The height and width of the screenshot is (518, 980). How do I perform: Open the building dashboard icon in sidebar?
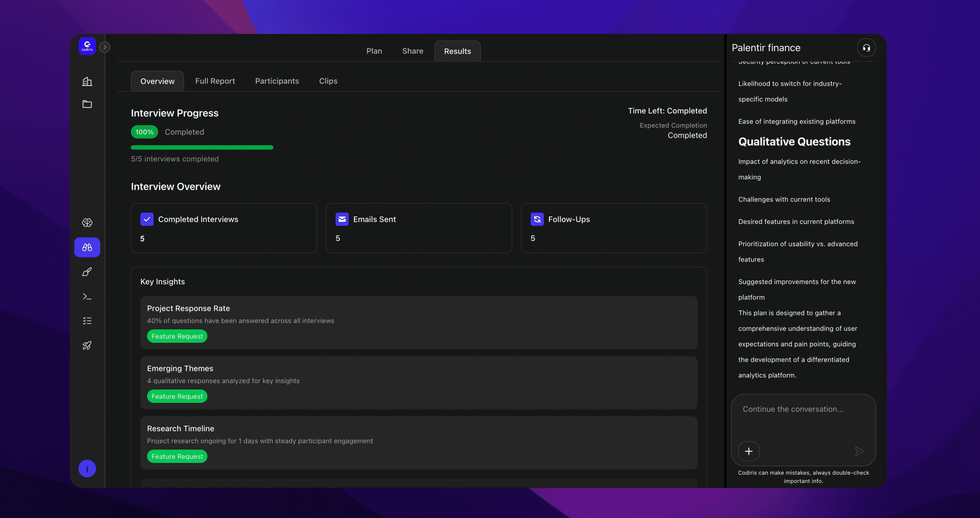pyautogui.click(x=87, y=81)
